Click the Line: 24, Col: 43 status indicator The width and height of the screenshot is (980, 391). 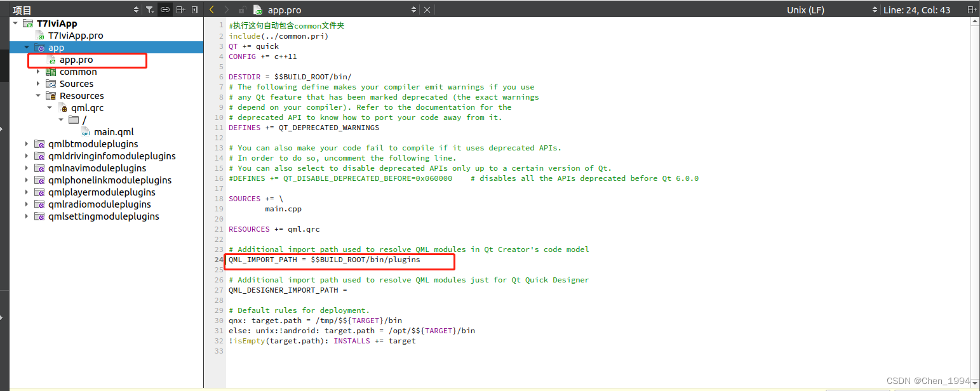click(x=916, y=10)
